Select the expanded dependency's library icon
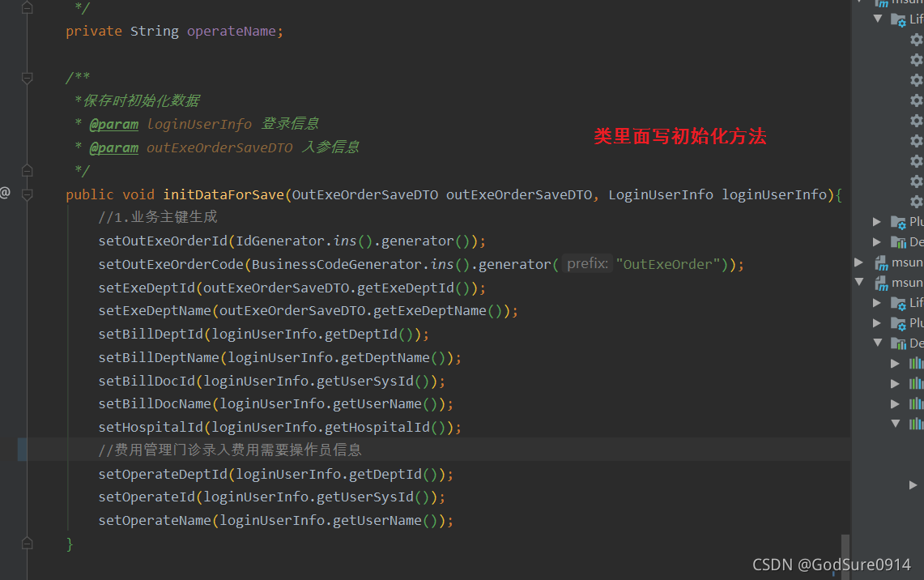Viewport: 924px width, 580px height. 916,423
